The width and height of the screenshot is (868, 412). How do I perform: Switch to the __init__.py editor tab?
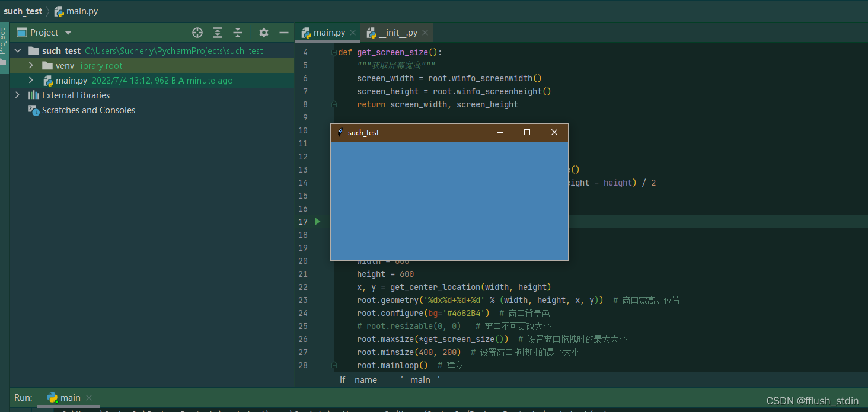click(x=398, y=33)
